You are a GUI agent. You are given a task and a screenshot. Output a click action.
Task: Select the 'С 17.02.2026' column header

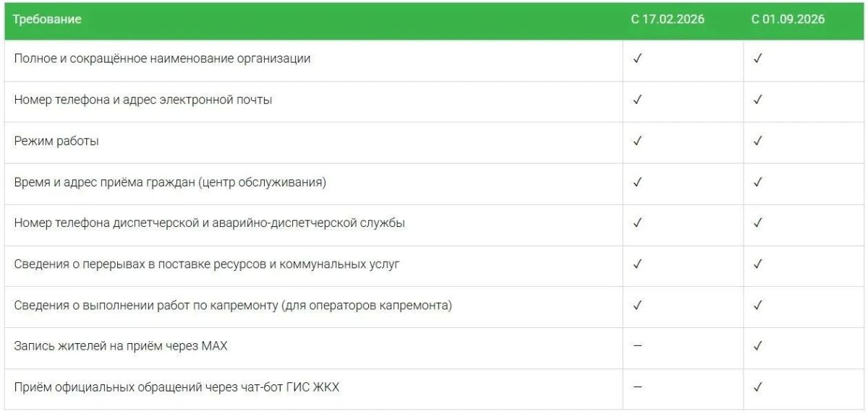point(667,20)
